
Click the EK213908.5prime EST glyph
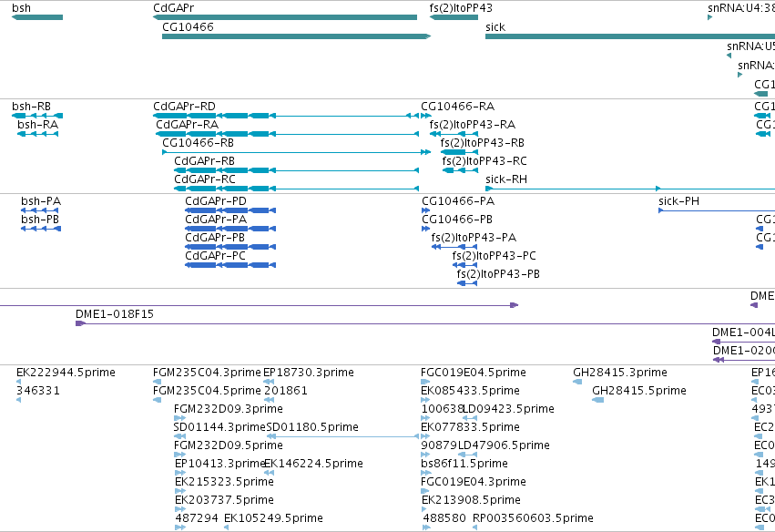coord(426,510)
